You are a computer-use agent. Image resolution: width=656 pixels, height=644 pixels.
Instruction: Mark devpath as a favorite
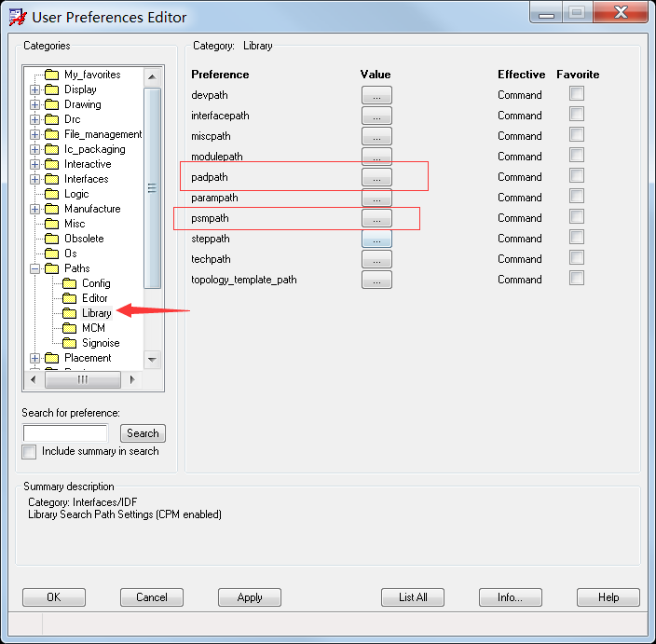point(577,93)
